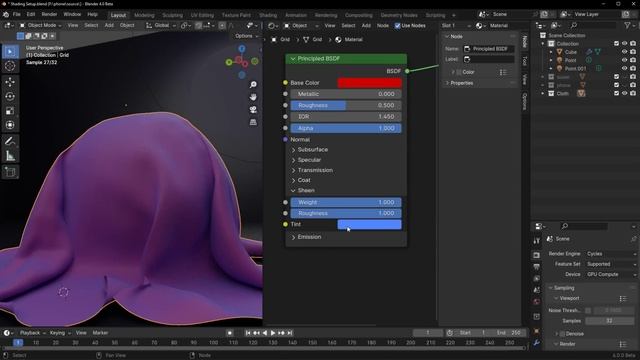
Task: Select the Annotate tool
Action: tap(10, 141)
